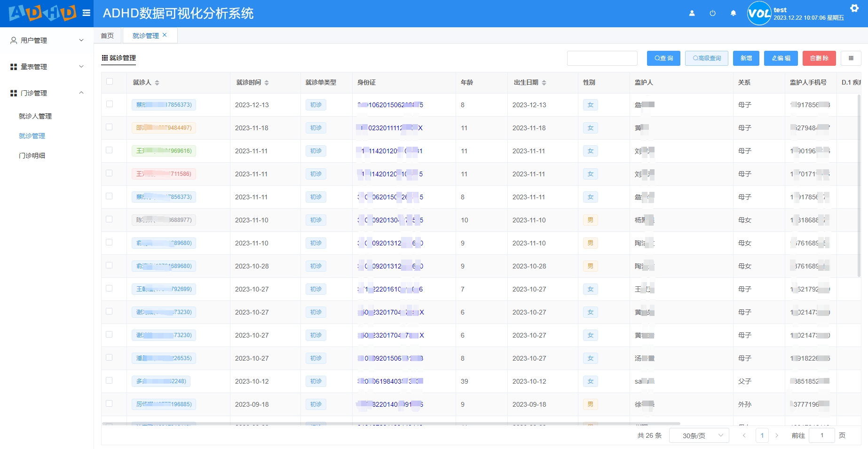Open green patient tag ending 969616)

coord(164,151)
